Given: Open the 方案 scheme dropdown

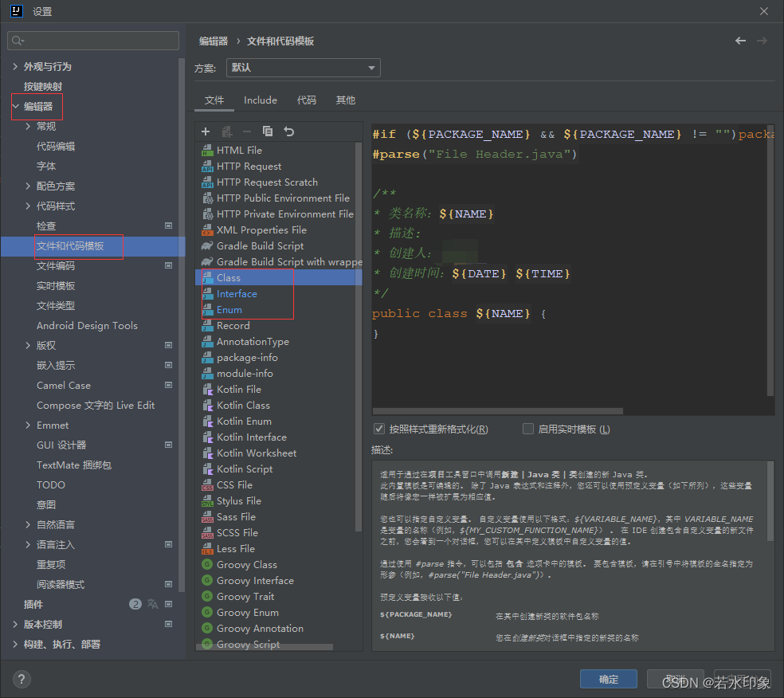Looking at the screenshot, I should click(x=303, y=68).
